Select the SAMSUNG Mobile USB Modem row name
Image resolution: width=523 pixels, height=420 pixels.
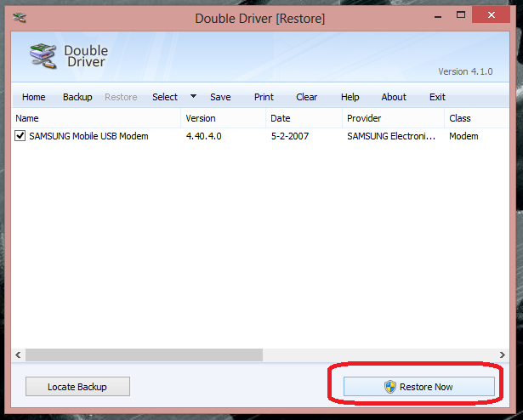(x=88, y=136)
